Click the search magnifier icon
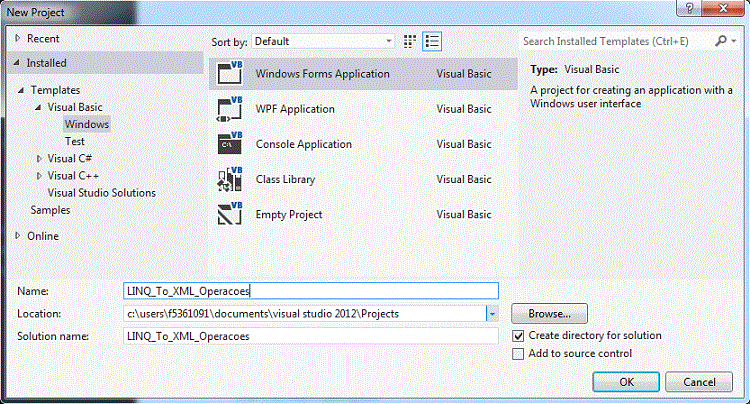This screenshot has height=404, width=750. [x=721, y=41]
